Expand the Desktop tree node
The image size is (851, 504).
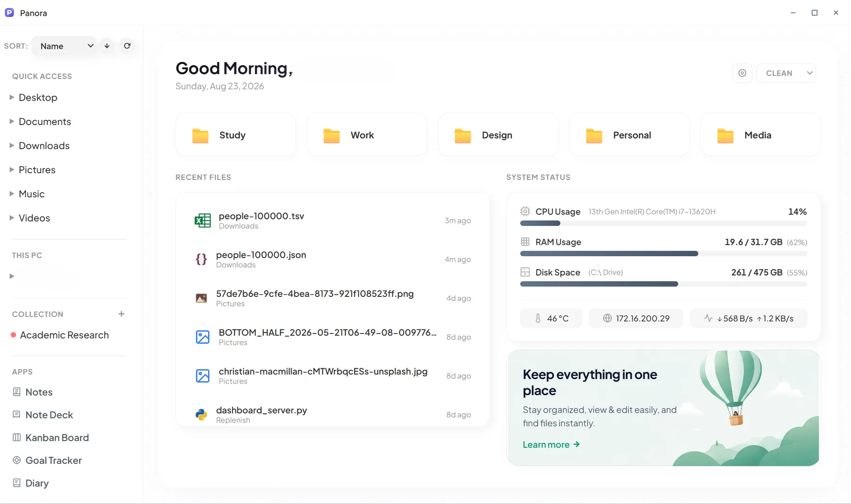[12, 97]
